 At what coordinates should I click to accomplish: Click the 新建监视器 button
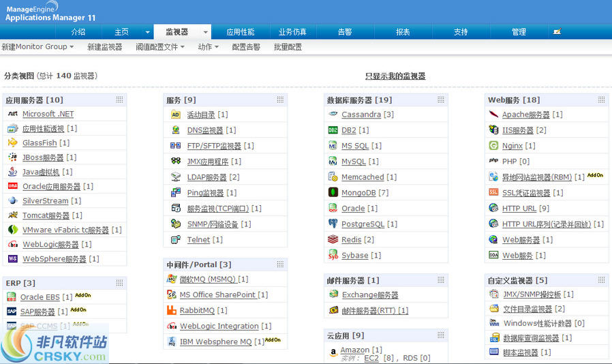click(x=104, y=47)
